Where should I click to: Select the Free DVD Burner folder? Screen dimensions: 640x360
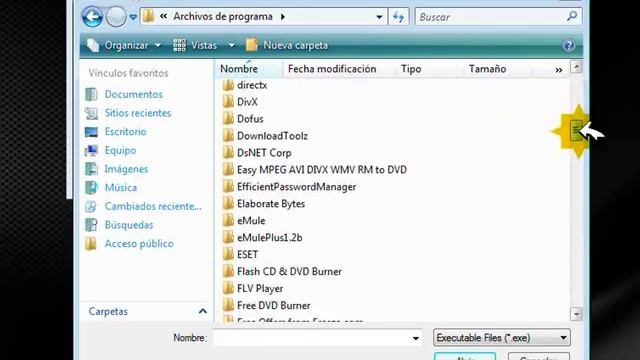click(x=273, y=306)
